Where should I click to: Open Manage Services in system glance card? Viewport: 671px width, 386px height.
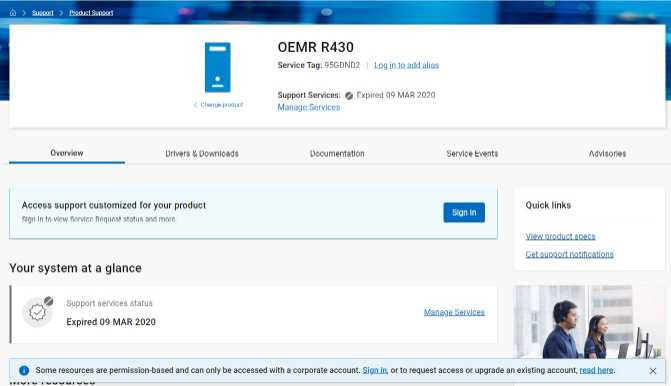(x=454, y=312)
